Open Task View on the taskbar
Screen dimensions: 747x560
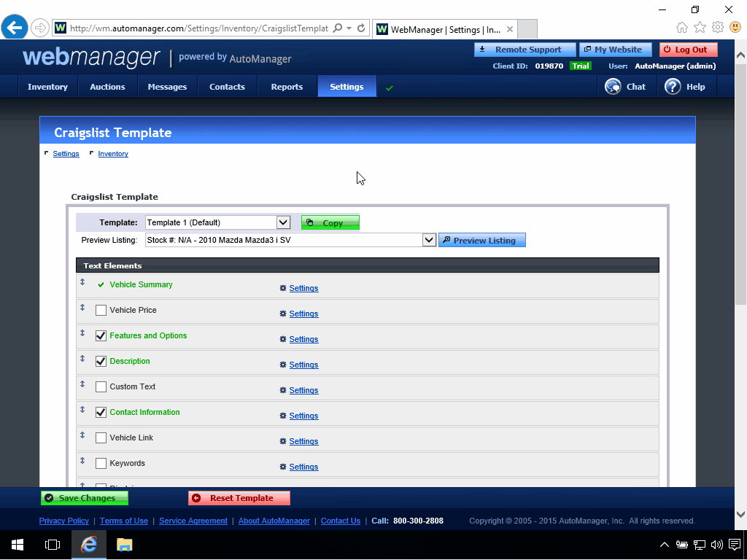(x=53, y=545)
